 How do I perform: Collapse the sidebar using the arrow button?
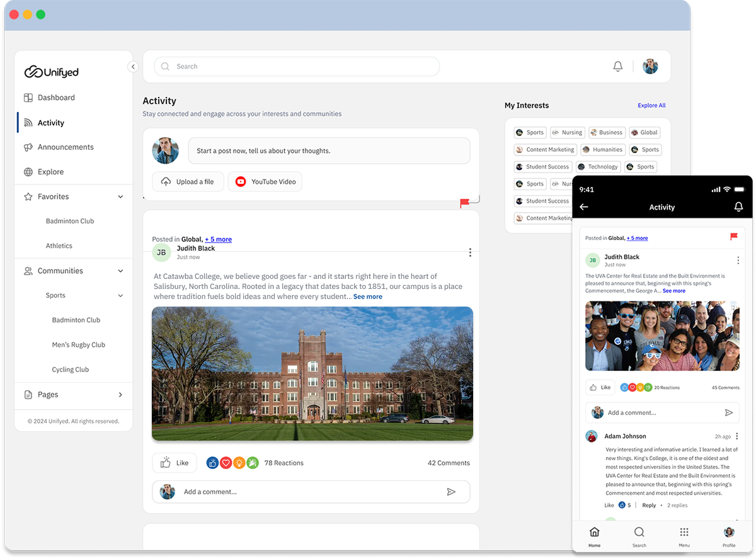[133, 67]
